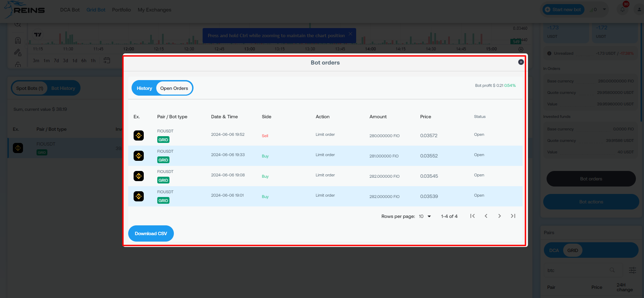
Task: Dismiss the Ctrl zoom hint banner
Action: tap(350, 34)
